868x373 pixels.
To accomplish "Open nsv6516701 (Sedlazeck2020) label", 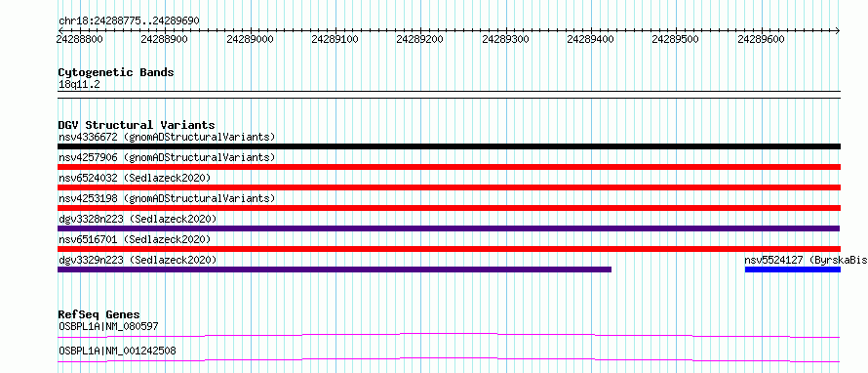I will (x=135, y=239).
